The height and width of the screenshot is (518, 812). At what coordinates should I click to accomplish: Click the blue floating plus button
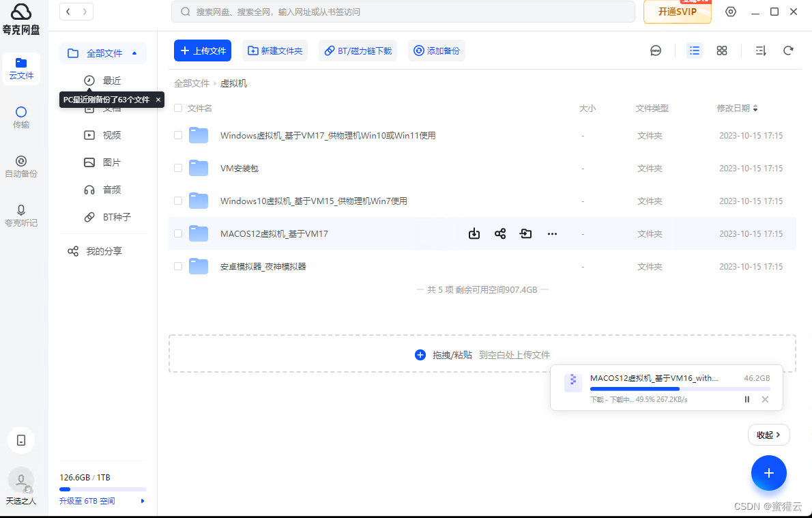point(769,473)
